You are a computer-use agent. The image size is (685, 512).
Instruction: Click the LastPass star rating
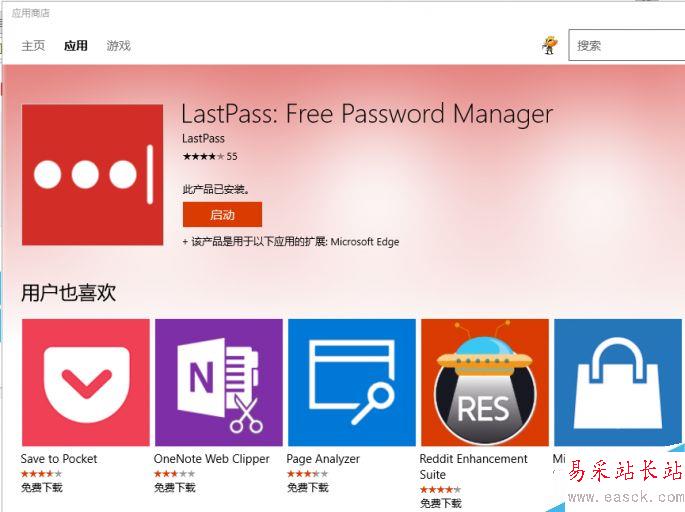pyautogui.click(x=203, y=156)
